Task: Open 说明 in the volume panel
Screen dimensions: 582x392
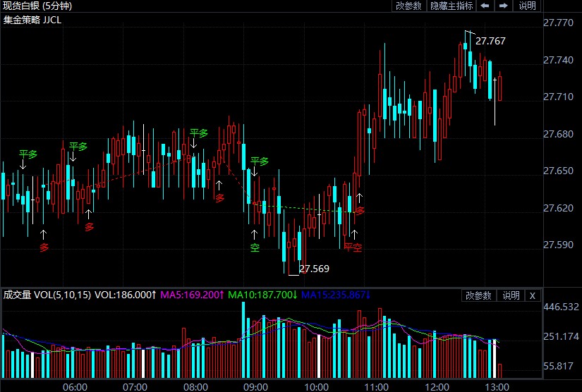Action: click(511, 295)
